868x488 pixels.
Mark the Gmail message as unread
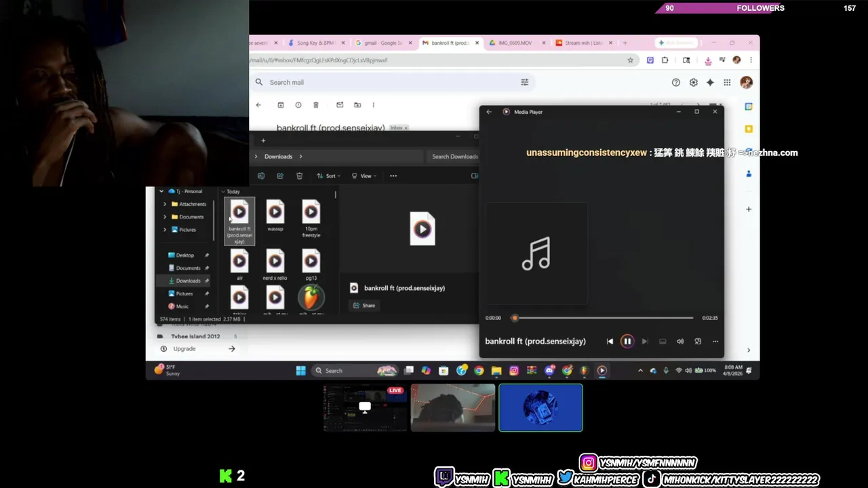[340, 105]
